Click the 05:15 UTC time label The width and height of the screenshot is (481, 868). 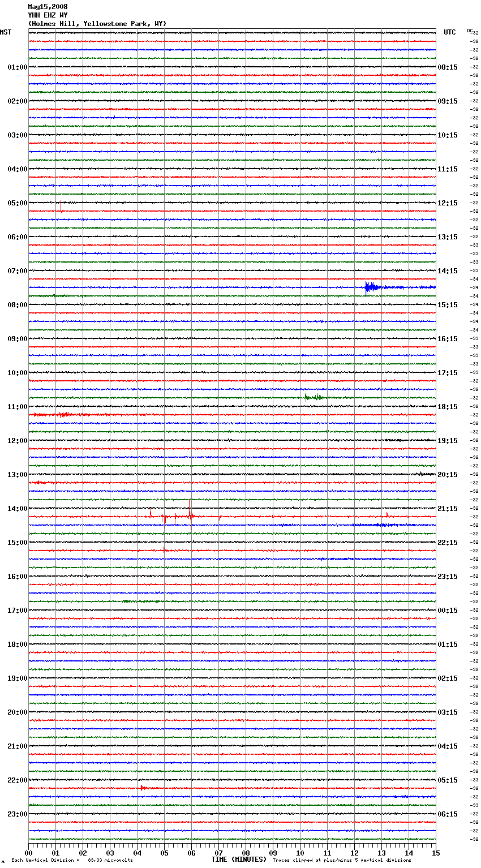pos(448,780)
